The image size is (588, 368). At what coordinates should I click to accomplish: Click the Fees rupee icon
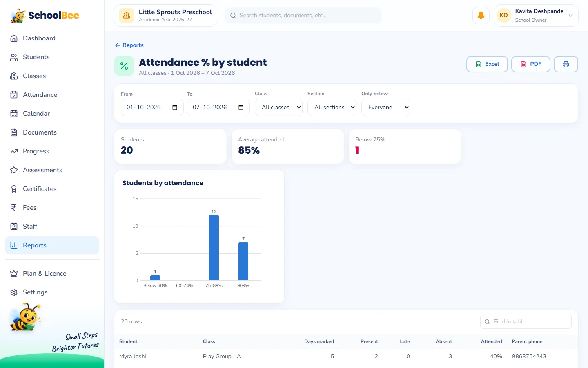click(x=14, y=208)
